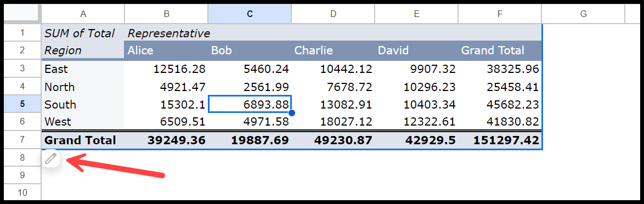644x204 pixels.
Task: Select cell with value 10296.23
Action: (x=416, y=87)
